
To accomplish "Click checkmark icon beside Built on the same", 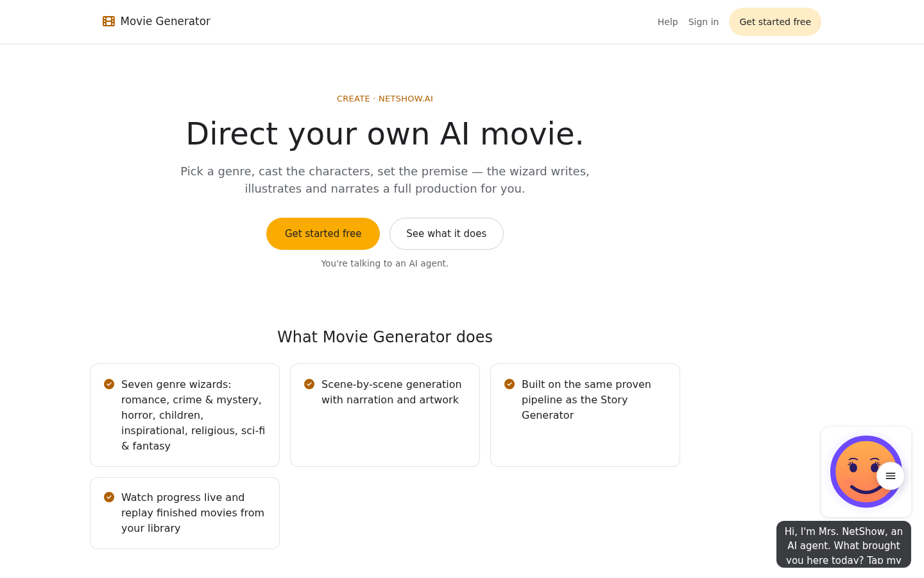I will 509,384.
